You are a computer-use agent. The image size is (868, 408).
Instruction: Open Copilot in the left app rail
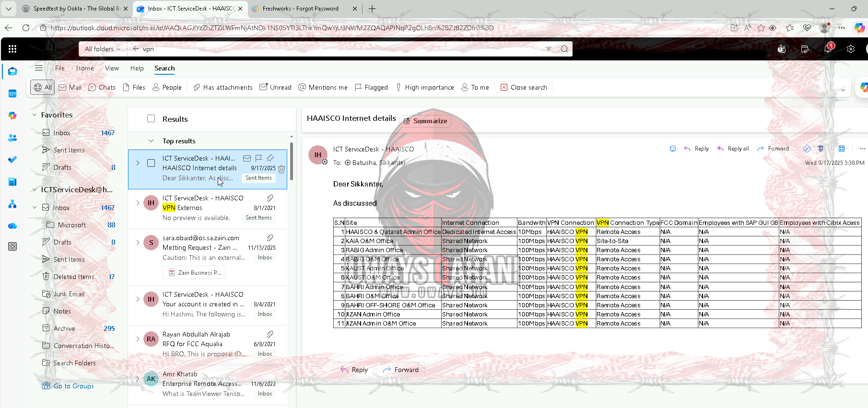(12, 116)
